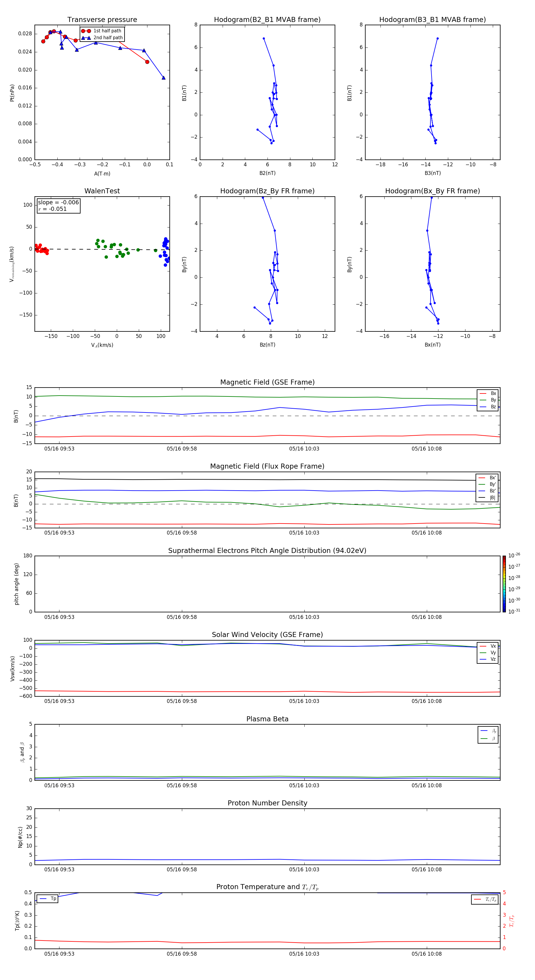Click the 'Transverse pressure' plot title
The width and height of the screenshot is (535, 980).
pos(102,20)
